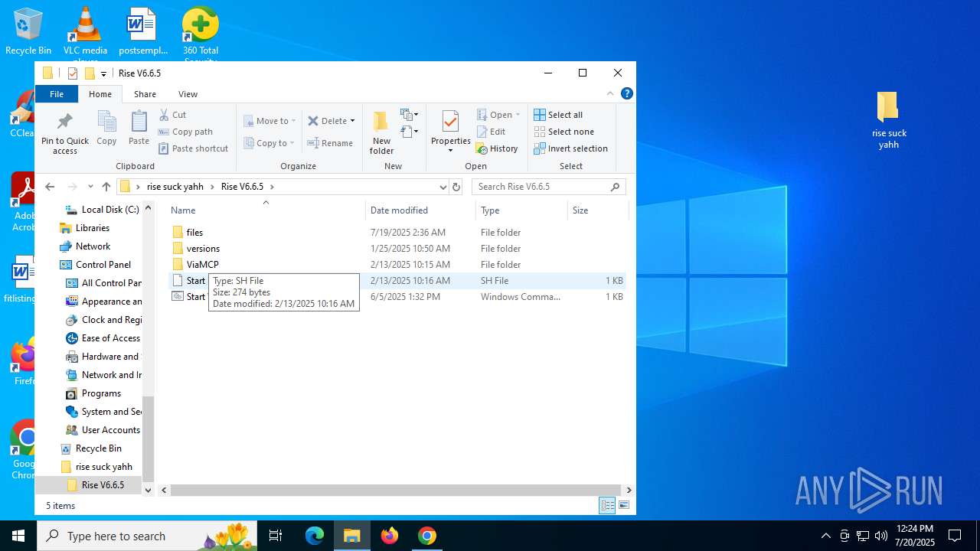Open Chrome from the taskbar
Image resolution: width=980 pixels, height=551 pixels.
427,536
